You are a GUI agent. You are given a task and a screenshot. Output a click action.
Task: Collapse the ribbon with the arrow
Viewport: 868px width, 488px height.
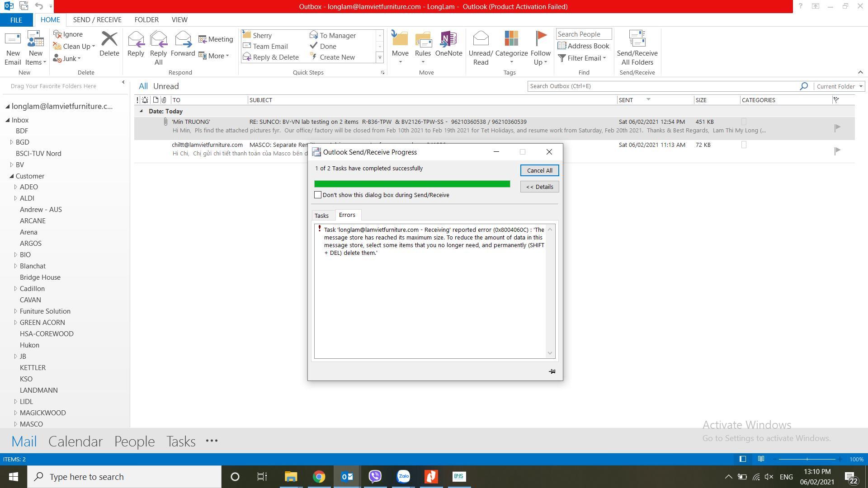pyautogui.click(x=860, y=72)
